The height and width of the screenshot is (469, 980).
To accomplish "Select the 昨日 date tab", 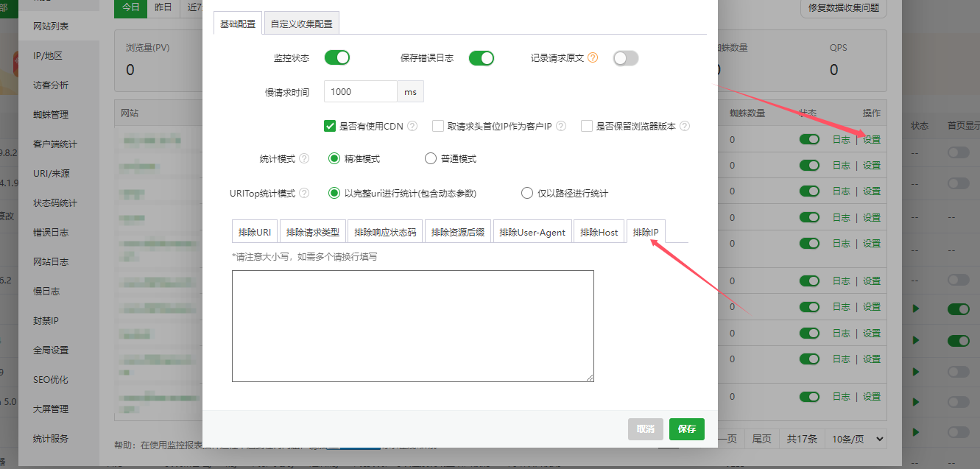I will click(x=163, y=8).
